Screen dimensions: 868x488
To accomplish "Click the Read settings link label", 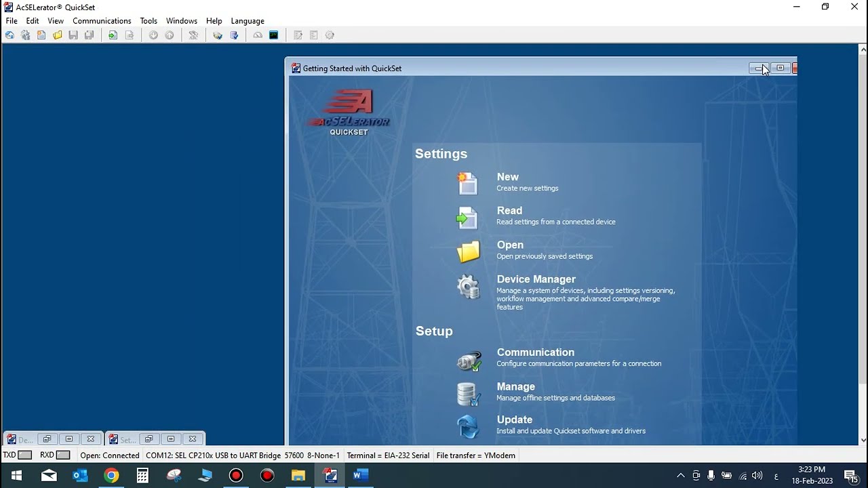I will coord(509,211).
